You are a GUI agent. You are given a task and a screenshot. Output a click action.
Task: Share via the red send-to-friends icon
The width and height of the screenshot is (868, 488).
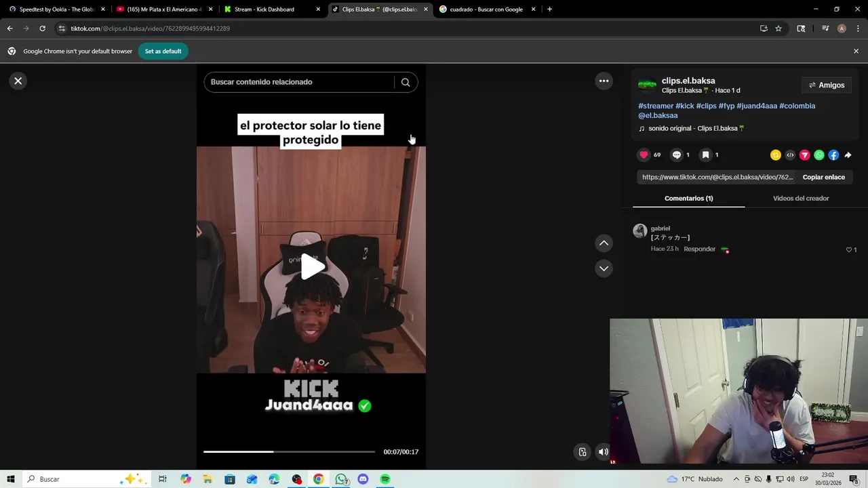pyautogui.click(x=805, y=155)
